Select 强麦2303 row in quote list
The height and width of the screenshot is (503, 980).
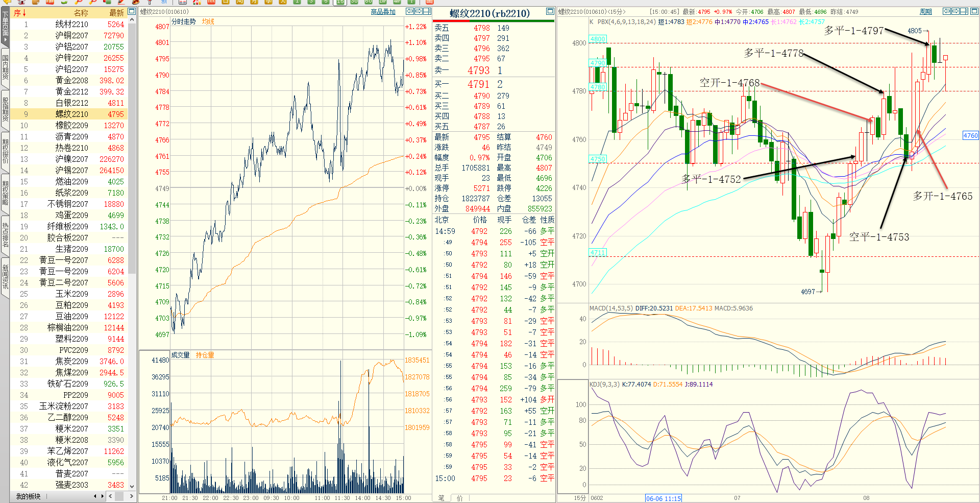[x=68, y=485]
